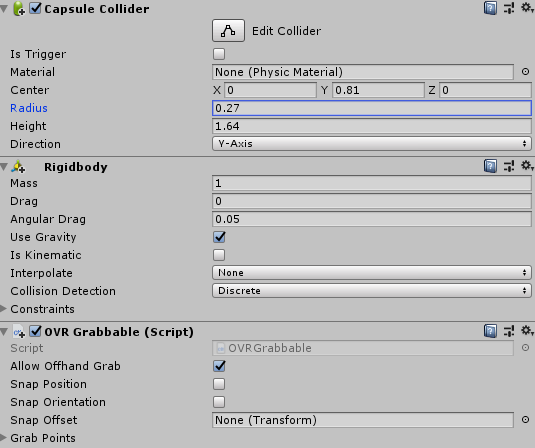Click the Mass input field

[372, 183]
